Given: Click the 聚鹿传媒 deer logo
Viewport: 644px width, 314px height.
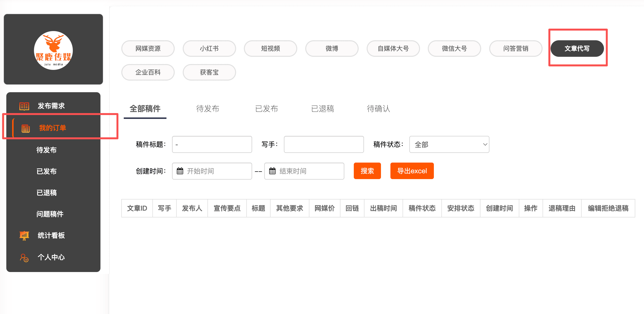Looking at the screenshot, I should click(53, 50).
